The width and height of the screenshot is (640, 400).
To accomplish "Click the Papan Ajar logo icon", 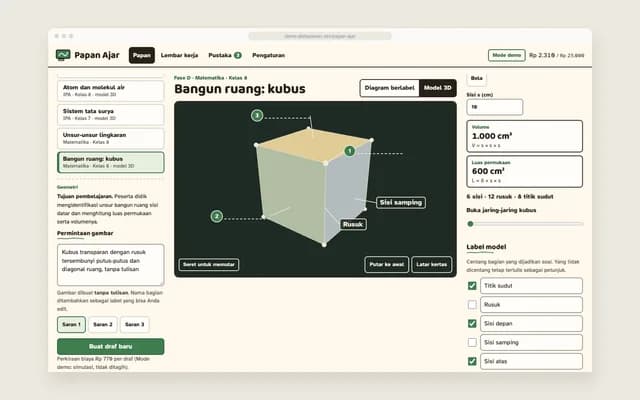I will coord(63,55).
